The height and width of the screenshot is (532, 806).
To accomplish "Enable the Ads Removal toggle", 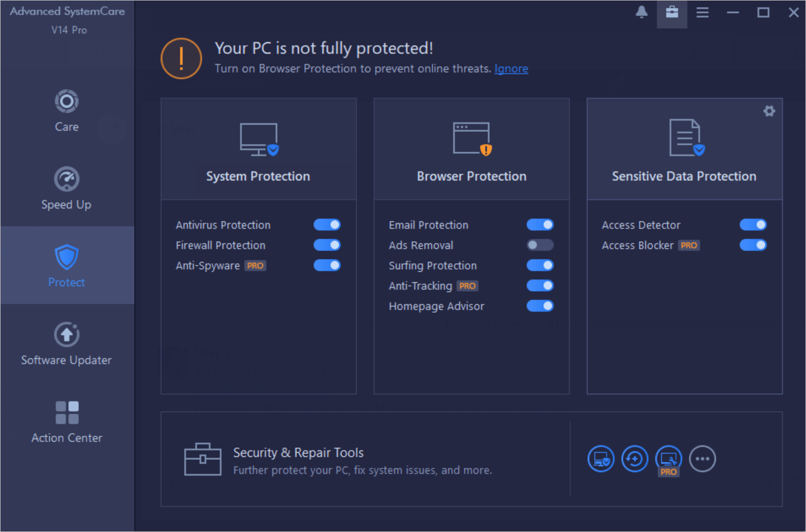I will [540, 245].
